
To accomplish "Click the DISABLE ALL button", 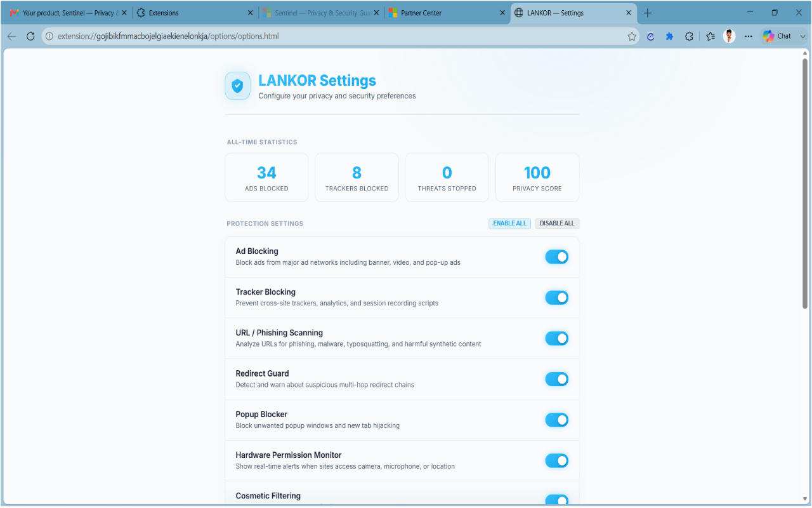I will (557, 224).
